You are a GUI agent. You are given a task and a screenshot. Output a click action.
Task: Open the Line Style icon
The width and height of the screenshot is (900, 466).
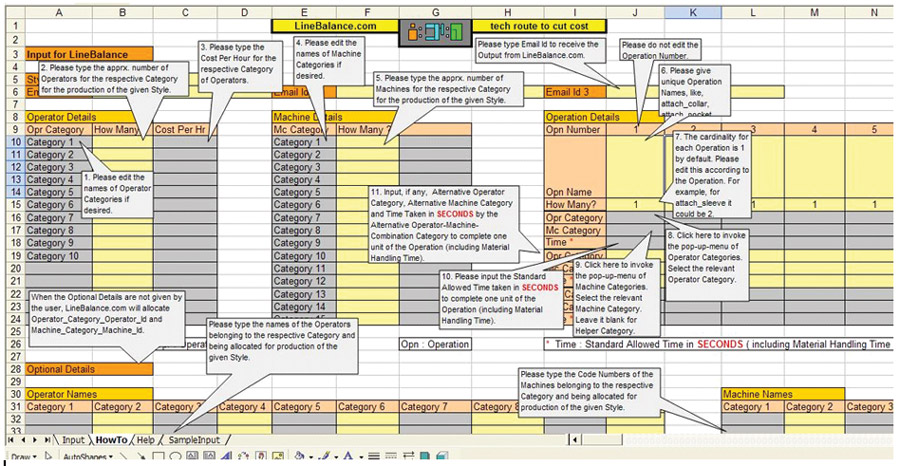[x=374, y=456]
